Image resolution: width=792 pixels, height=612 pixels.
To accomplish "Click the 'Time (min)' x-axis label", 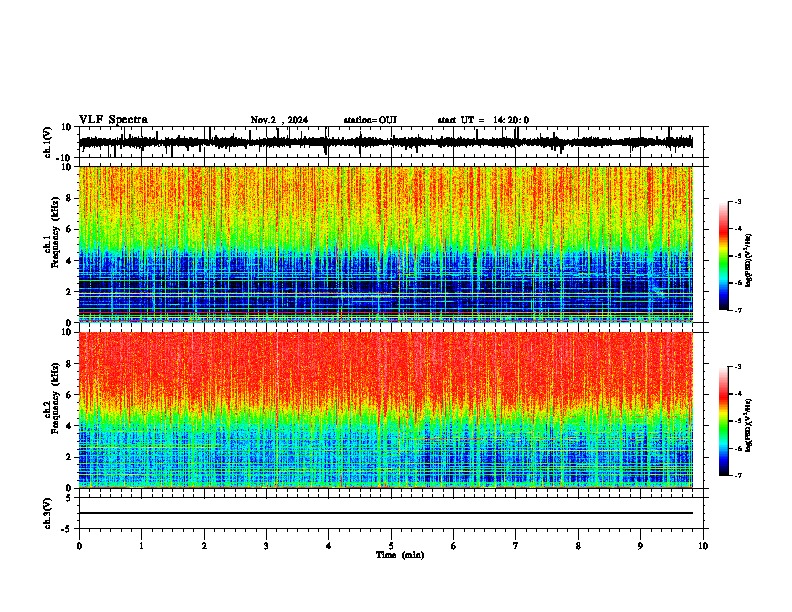I will pos(400,555).
